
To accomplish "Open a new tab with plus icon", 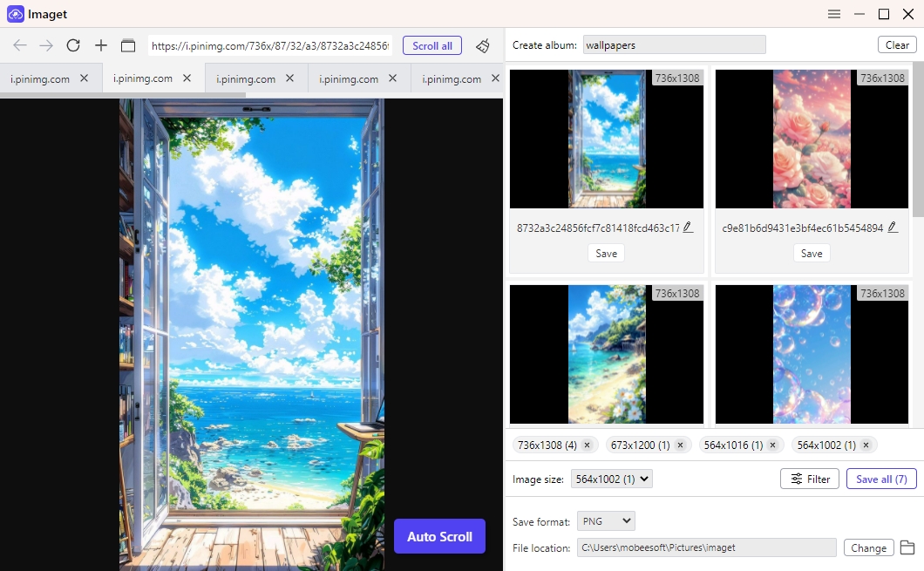I will tap(101, 45).
